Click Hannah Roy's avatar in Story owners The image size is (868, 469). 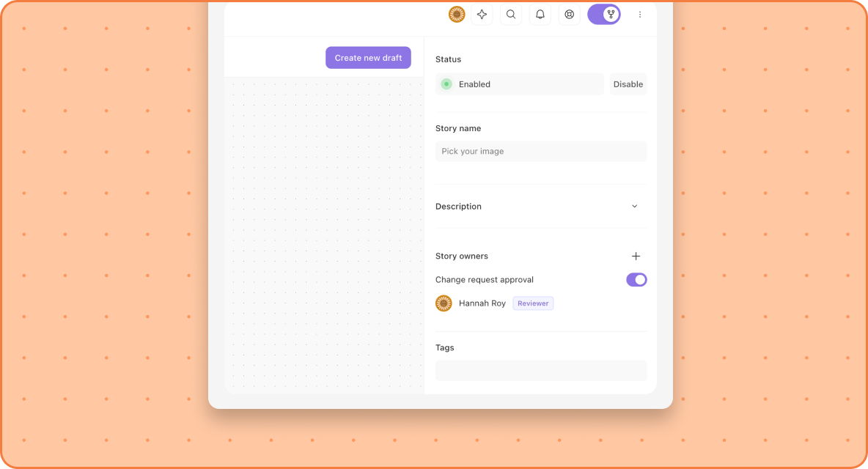[444, 303]
